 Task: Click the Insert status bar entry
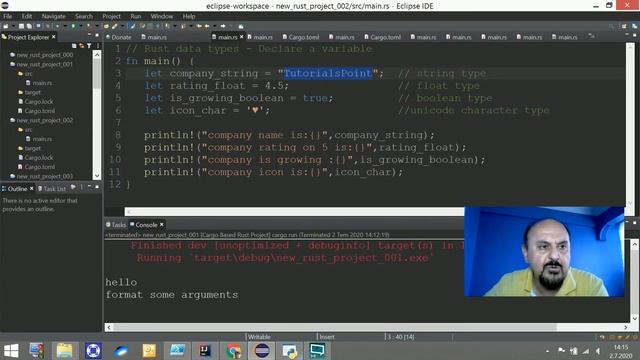327,337
